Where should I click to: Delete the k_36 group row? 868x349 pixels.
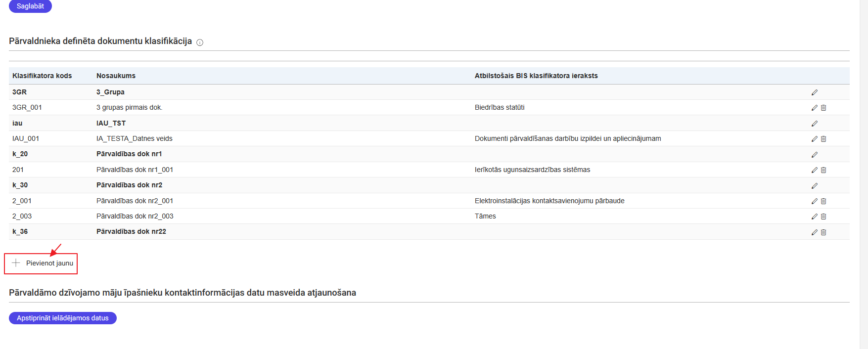pyautogui.click(x=823, y=232)
